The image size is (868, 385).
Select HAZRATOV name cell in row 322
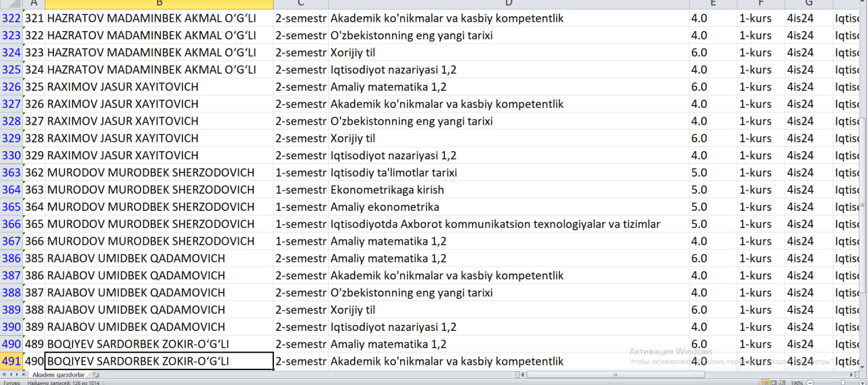[x=159, y=18]
